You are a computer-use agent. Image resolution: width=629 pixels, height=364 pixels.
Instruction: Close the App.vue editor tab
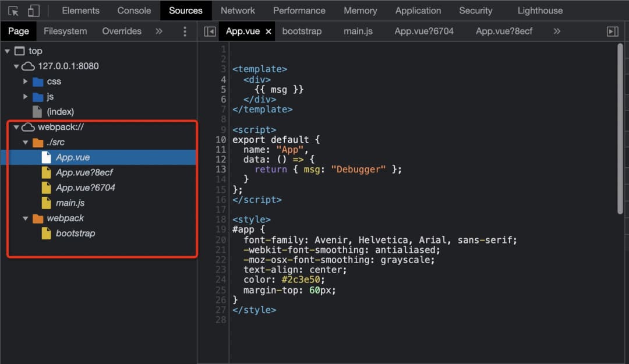268,31
